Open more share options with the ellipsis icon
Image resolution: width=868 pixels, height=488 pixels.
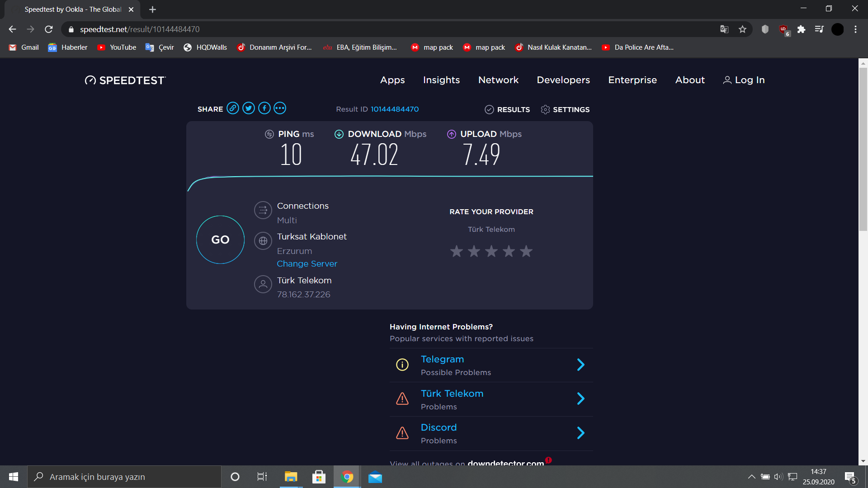[x=280, y=108]
